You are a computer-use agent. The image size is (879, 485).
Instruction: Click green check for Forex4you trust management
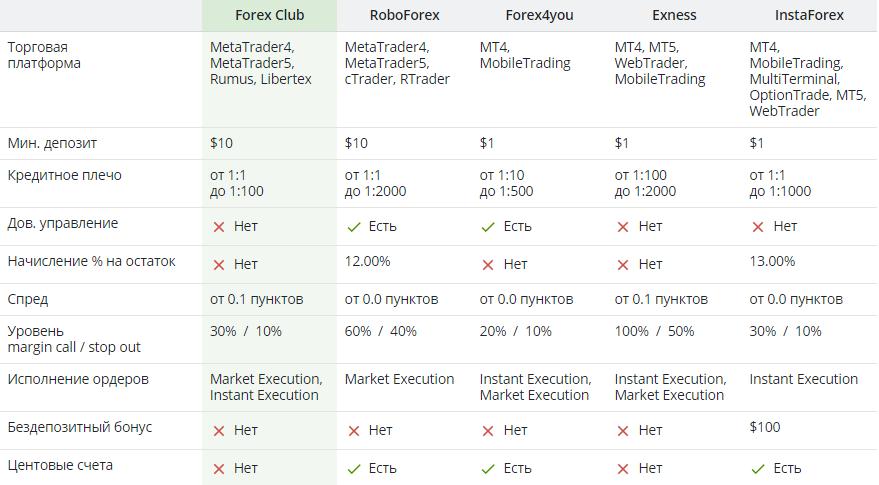pyautogui.click(x=488, y=227)
